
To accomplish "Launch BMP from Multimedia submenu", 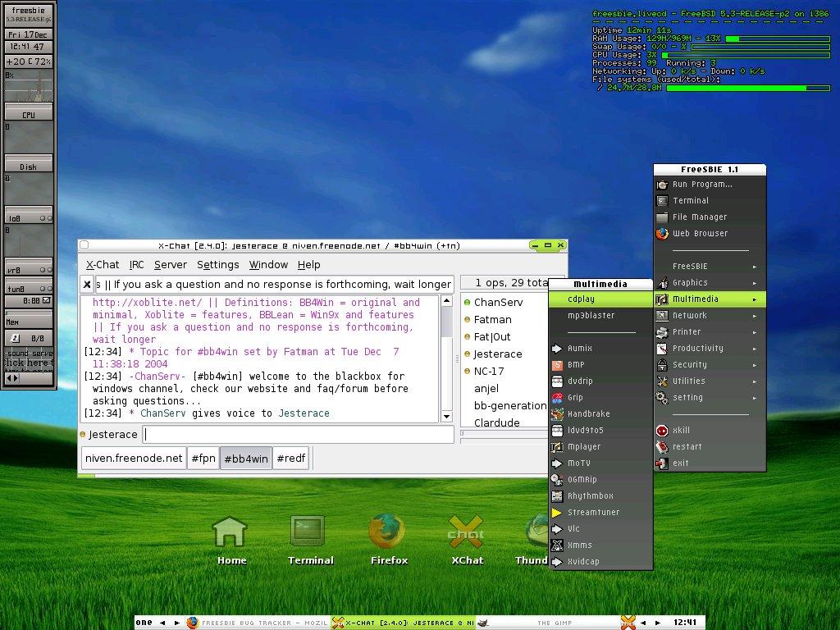I will (600, 365).
